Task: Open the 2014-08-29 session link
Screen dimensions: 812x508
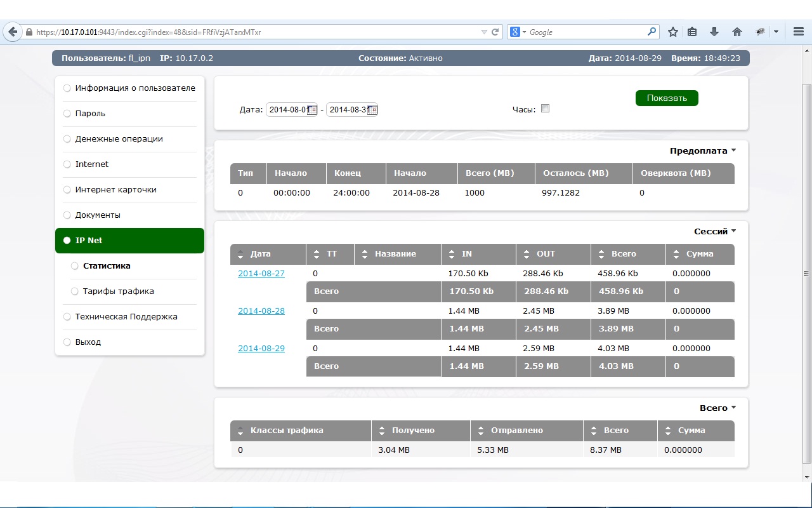Action: click(261, 349)
